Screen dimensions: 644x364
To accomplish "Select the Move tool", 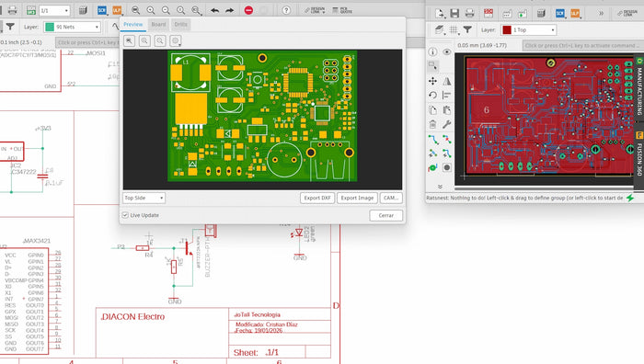I will coord(432,81).
